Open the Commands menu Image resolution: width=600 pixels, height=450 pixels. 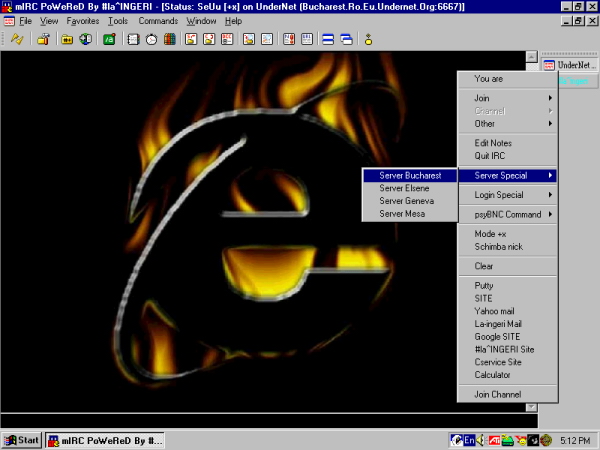coord(158,21)
